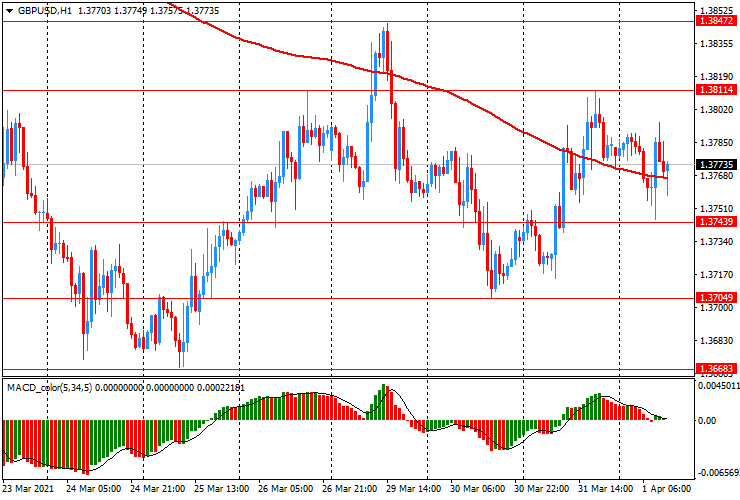Screen dimensions: 740x500
Task: Click the MACD scale 0.0045011 value
Action: coord(719,386)
